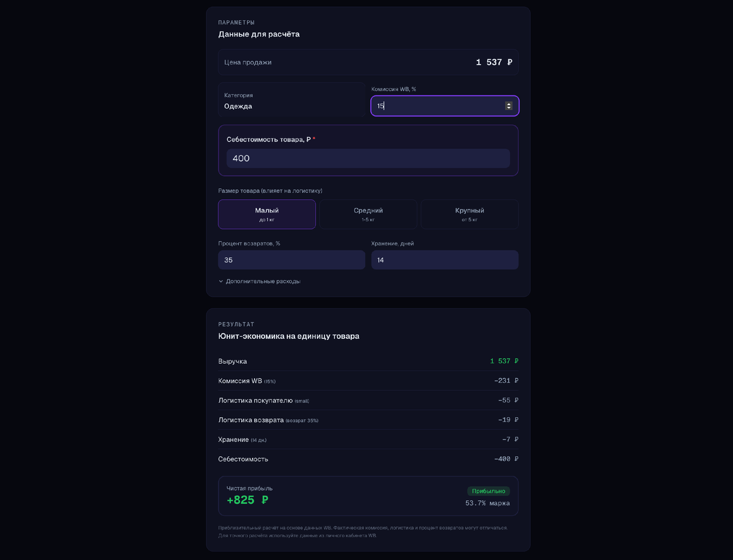Click the Цена продажи field
Viewport: 733px width, 560px height.
(368, 62)
